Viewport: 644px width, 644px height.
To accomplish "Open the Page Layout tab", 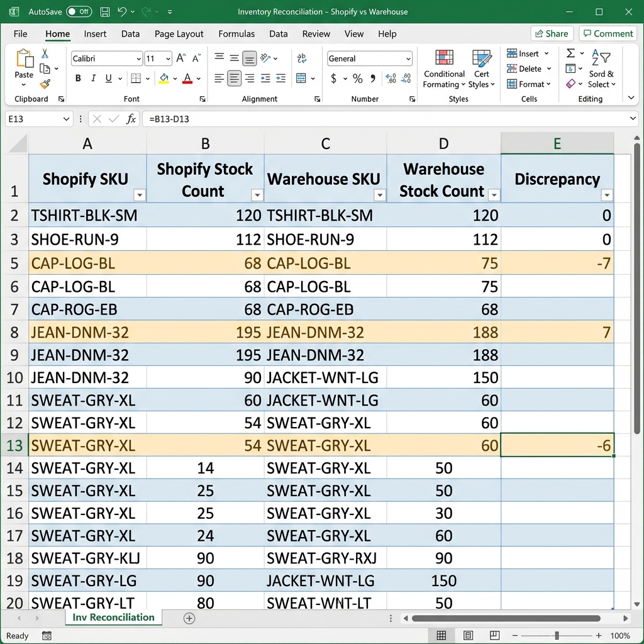I will 179,34.
